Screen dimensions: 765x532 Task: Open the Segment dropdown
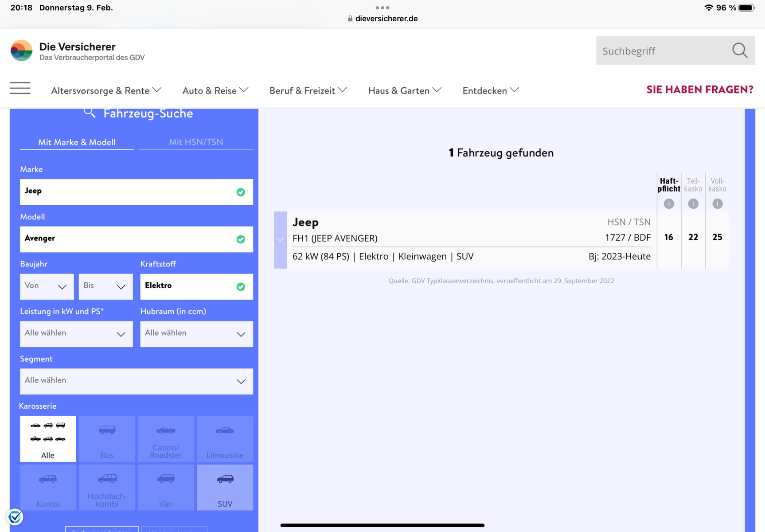[x=136, y=381]
